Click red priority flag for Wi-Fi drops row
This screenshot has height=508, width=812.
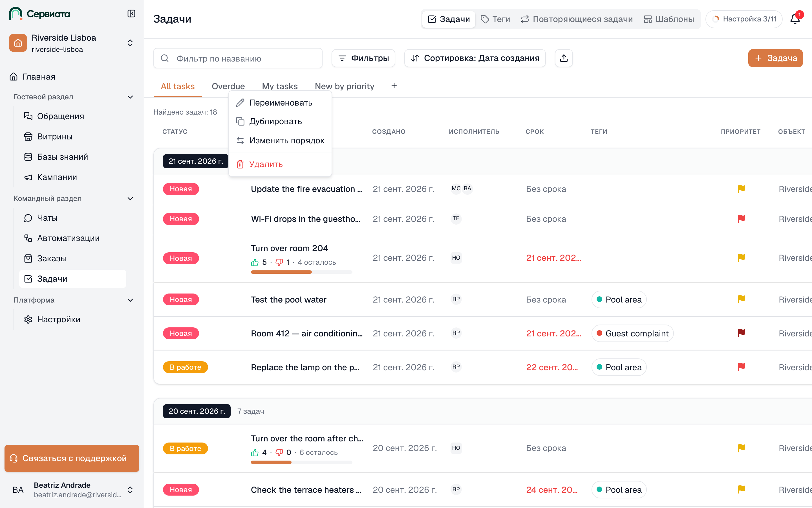click(741, 219)
